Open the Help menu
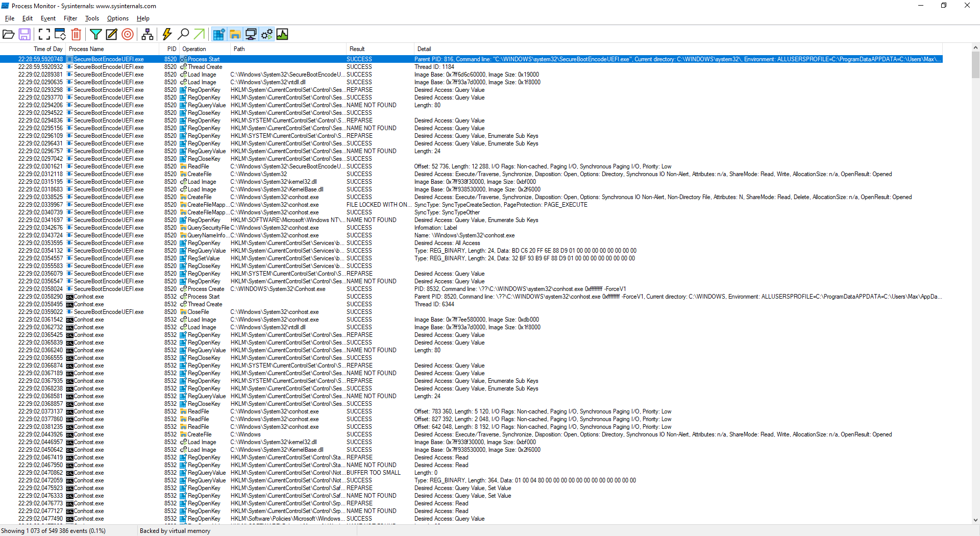The width and height of the screenshot is (980, 536). pyautogui.click(x=143, y=18)
